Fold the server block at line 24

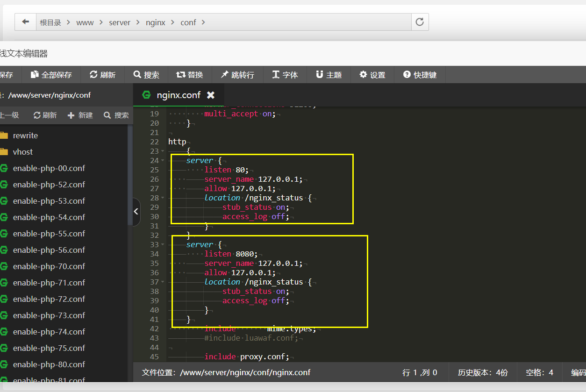(163, 160)
